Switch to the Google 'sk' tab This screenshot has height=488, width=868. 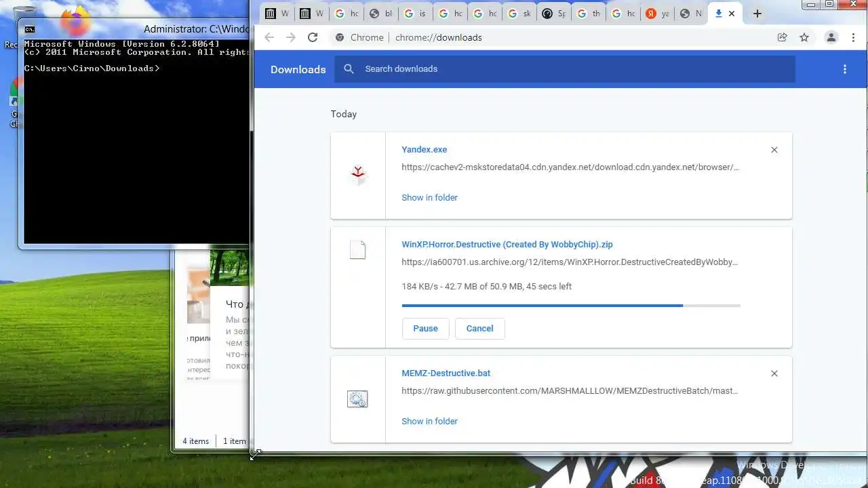pyautogui.click(x=519, y=14)
